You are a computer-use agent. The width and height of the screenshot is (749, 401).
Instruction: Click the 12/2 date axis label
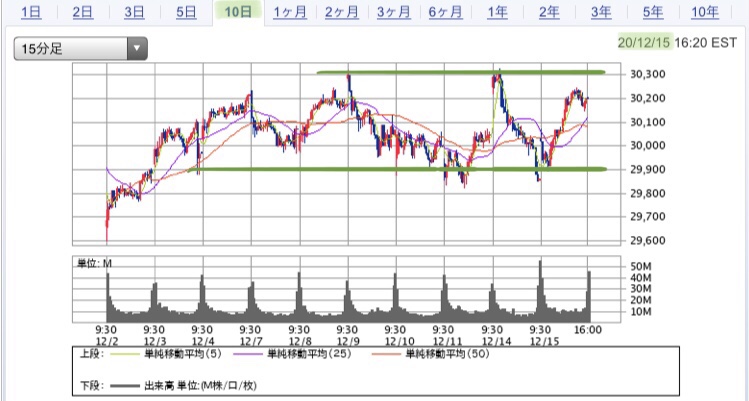tap(106, 341)
